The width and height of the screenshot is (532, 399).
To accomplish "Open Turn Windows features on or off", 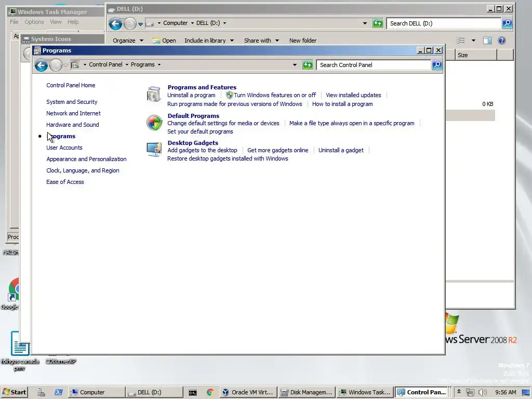I will coord(274,95).
